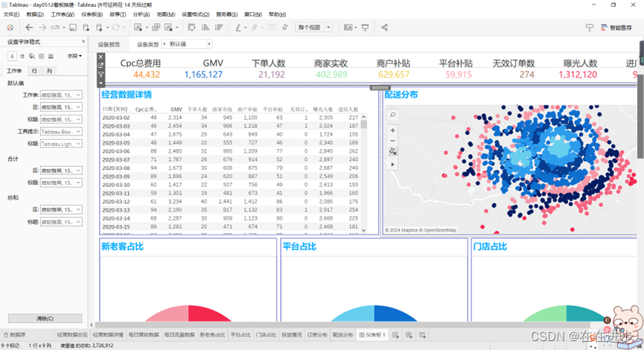644x350 pixels.
Task: Open the 数据源 tab at bottom
Action: click(x=14, y=335)
